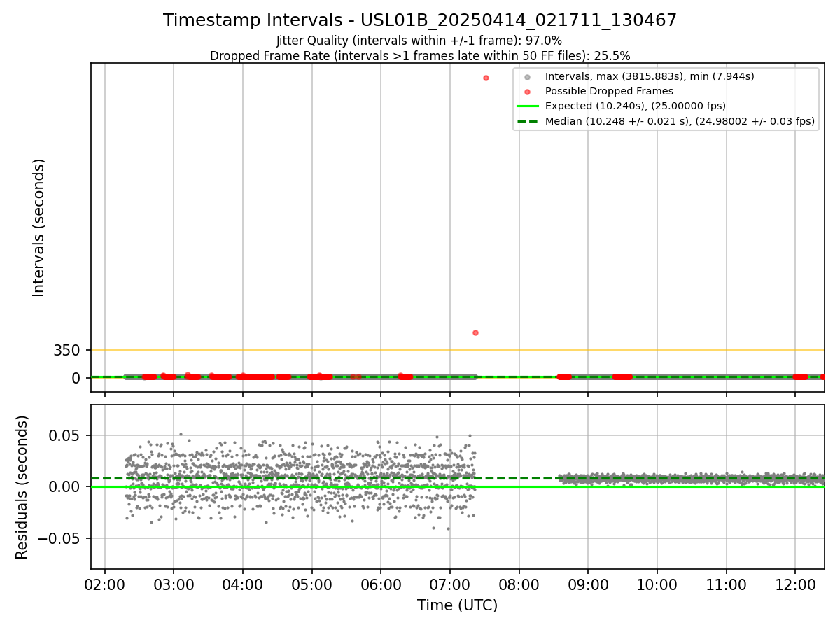Screen dimensions: 840x630
Task: Click legend entry "Expected (10.240s), (25.00000 fps)"
Action: [635, 106]
